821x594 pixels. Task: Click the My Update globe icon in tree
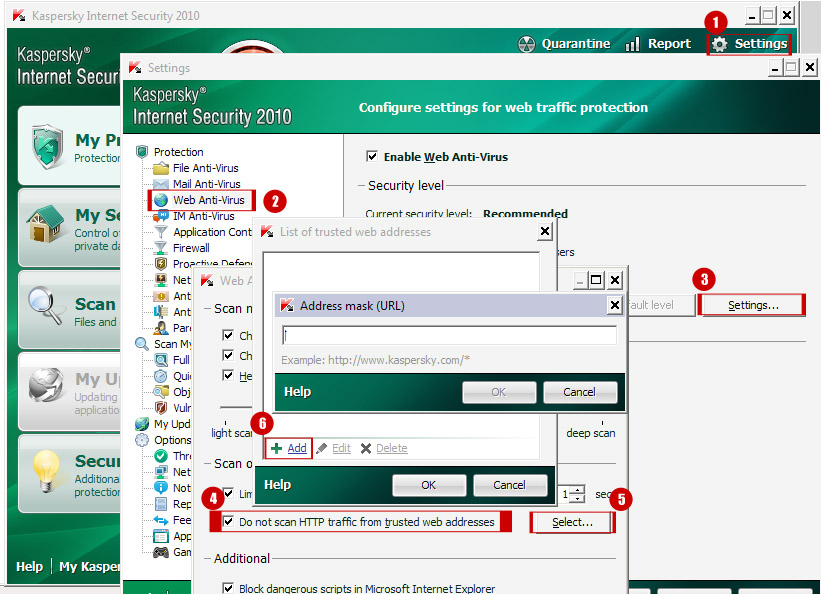click(142, 424)
